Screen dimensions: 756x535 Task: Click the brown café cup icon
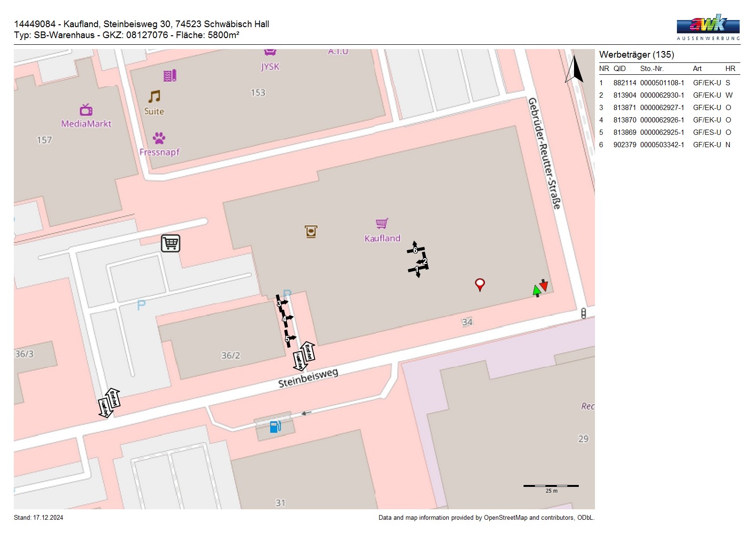(311, 232)
